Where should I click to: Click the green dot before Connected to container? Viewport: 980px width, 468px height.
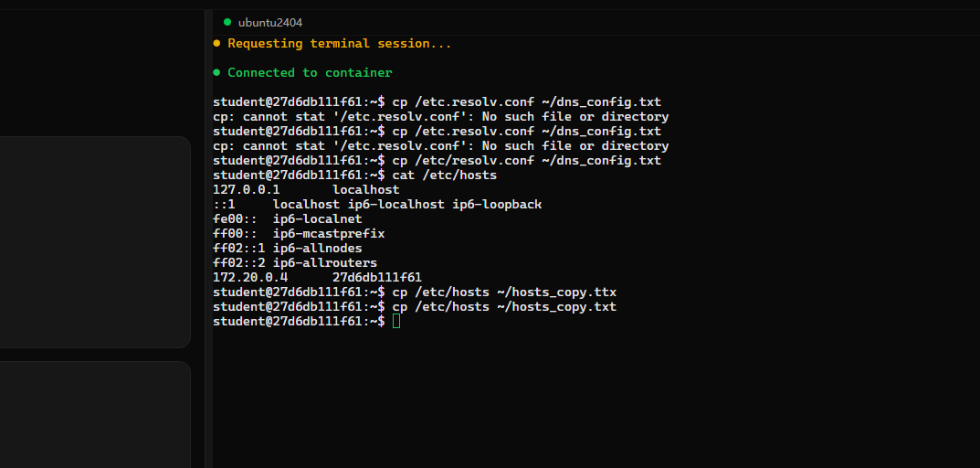(x=216, y=72)
